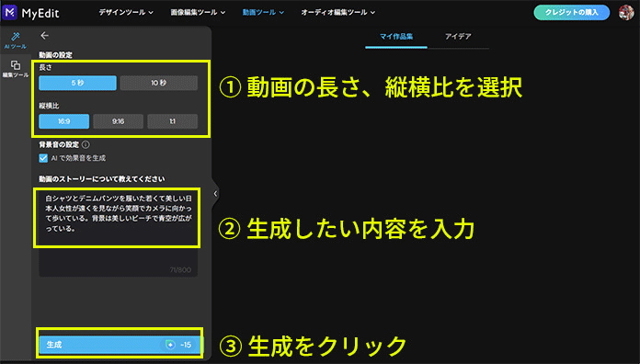Click the MyEdit logo icon
Viewport: 640px width, 364px height.
[10, 13]
